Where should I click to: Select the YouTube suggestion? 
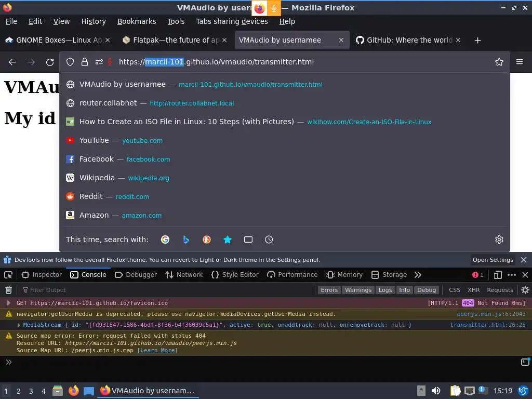[285, 140]
